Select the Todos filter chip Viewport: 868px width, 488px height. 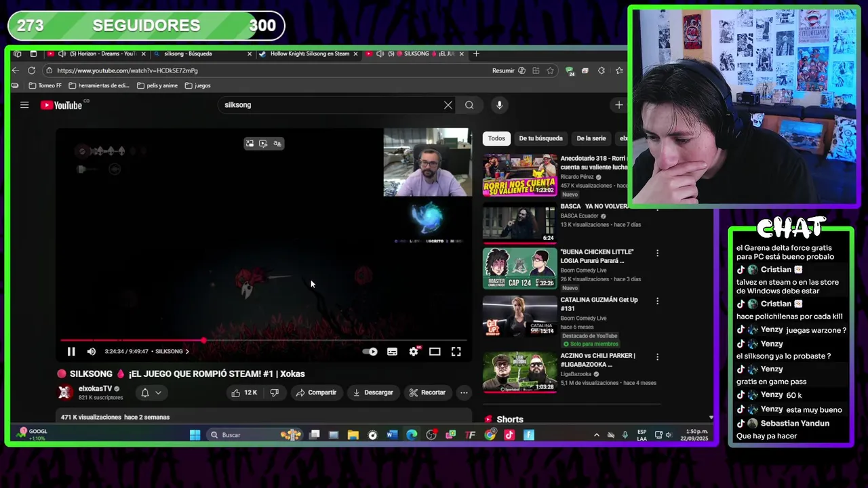pyautogui.click(x=496, y=138)
